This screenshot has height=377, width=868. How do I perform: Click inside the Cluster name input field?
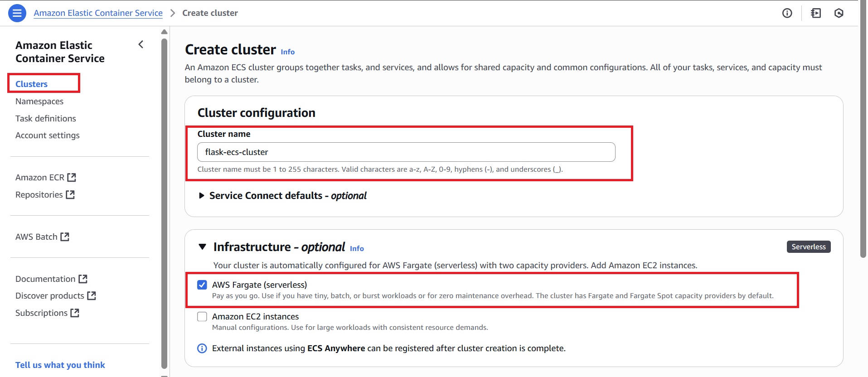click(406, 152)
